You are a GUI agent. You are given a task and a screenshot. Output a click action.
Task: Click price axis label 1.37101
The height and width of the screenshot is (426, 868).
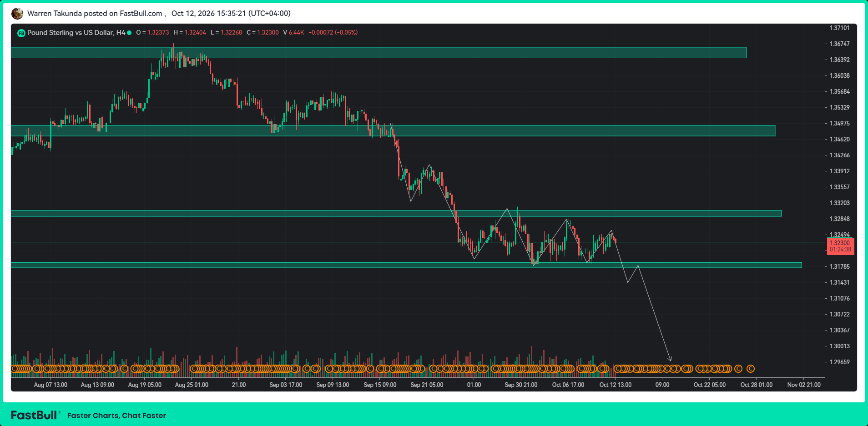pos(839,28)
